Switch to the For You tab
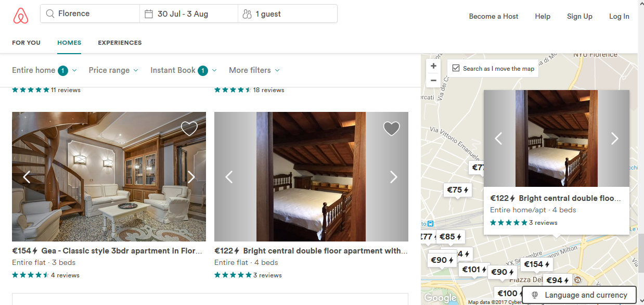The width and height of the screenshot is (644, 305). coord(26,43)
